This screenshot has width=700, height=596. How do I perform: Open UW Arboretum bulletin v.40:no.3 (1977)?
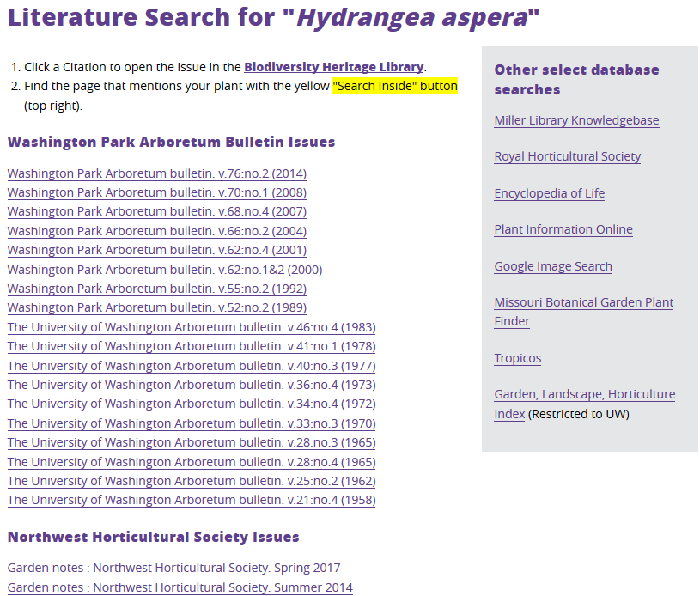pos(192,366)
